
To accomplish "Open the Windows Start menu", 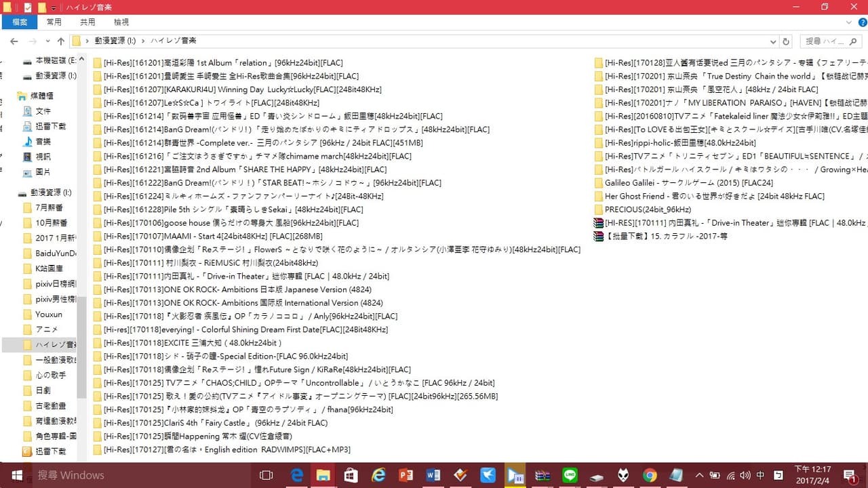I will tap(16, 475).
